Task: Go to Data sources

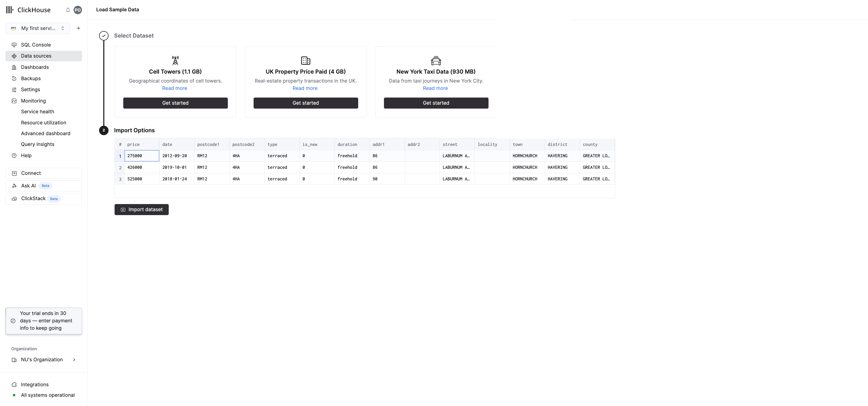Action: [44, 56]
